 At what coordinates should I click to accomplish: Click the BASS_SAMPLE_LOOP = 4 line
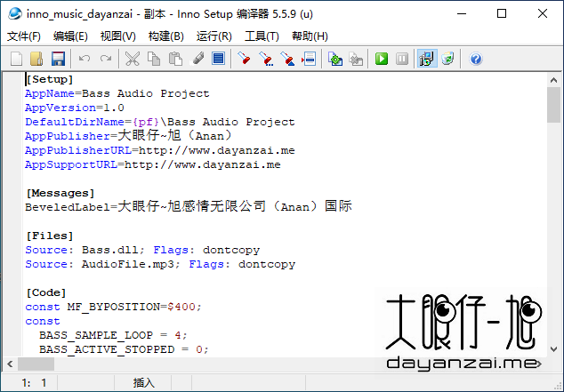point(113,336)
